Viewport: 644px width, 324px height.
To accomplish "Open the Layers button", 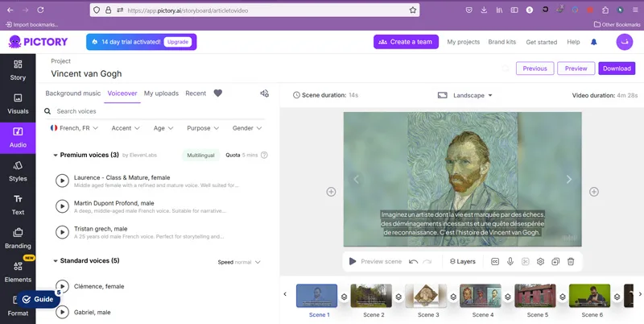I will pos(462,261).
